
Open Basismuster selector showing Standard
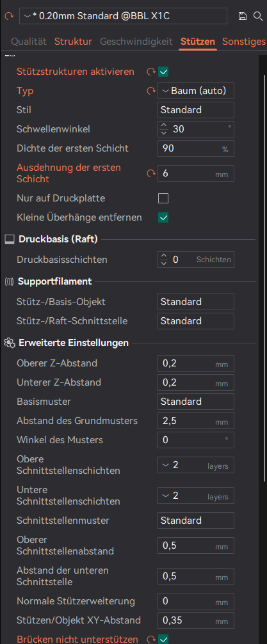click(x=196, y=401)
